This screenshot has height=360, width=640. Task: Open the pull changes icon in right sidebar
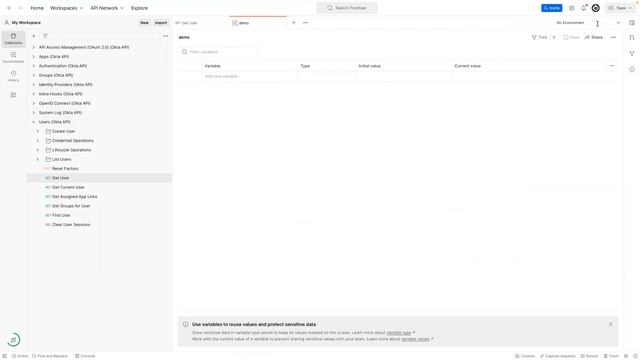tap(632, 38)
